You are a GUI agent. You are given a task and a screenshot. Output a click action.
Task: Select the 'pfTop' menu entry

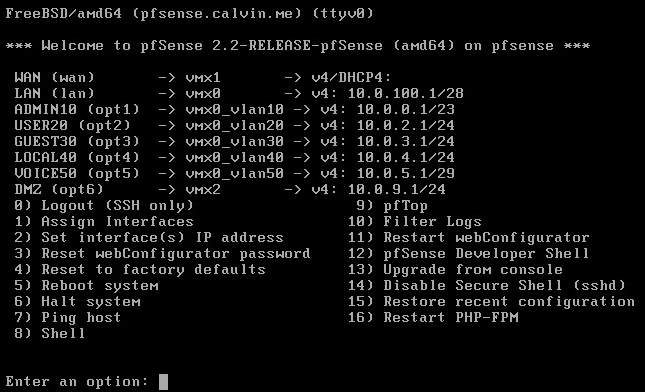point(392,206)
